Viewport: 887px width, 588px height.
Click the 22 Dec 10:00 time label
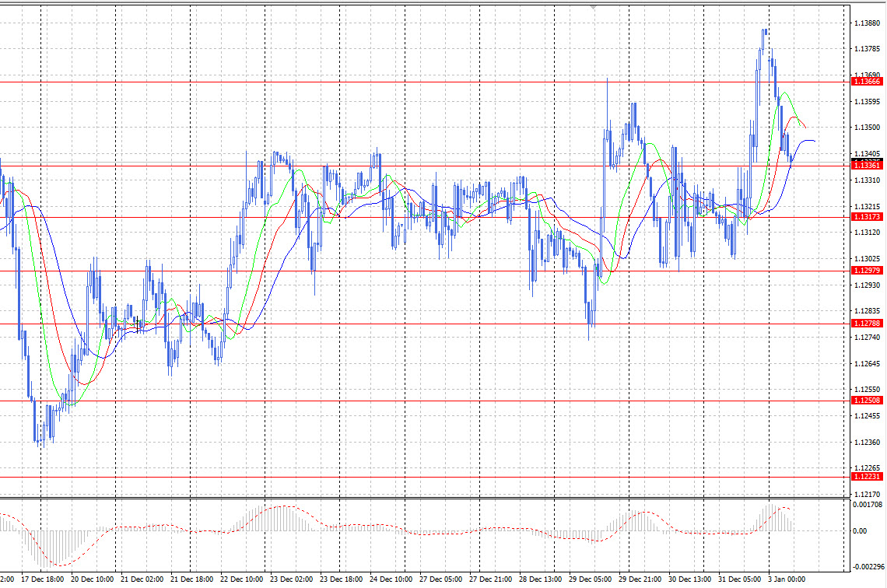coord(241,579)
